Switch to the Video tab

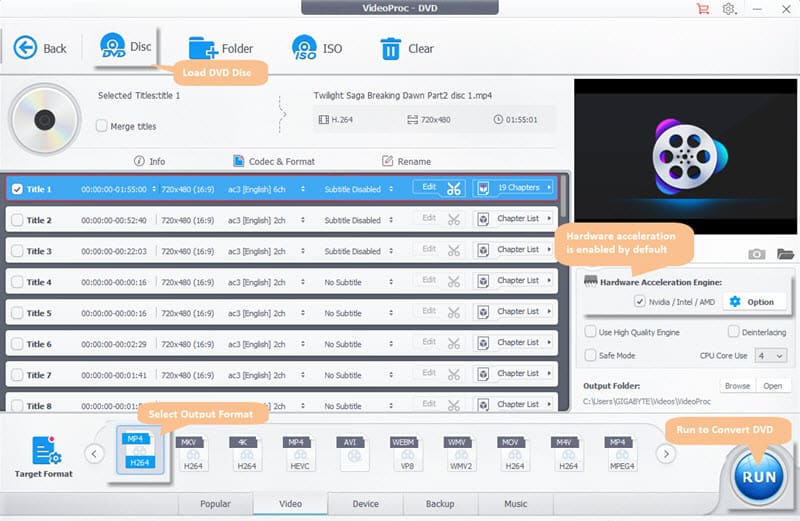point(290,504)
